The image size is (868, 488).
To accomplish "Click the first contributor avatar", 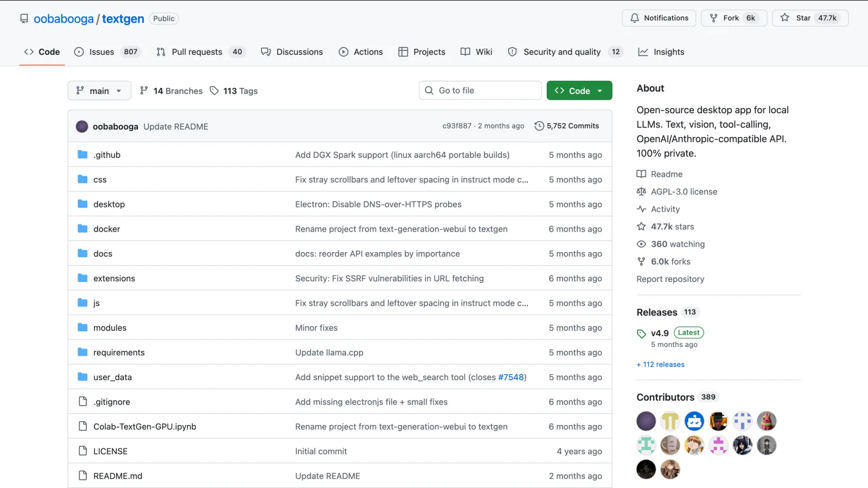I will pos(646,421).
